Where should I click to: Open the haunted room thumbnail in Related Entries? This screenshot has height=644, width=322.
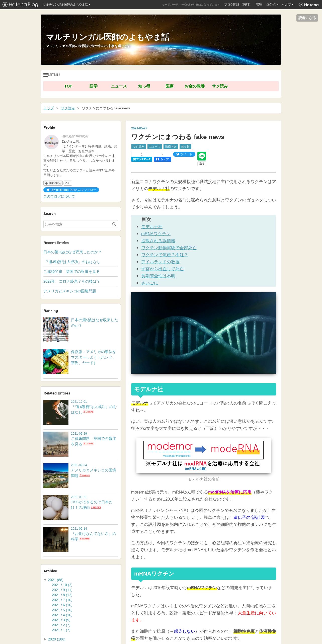pos(56,539)
